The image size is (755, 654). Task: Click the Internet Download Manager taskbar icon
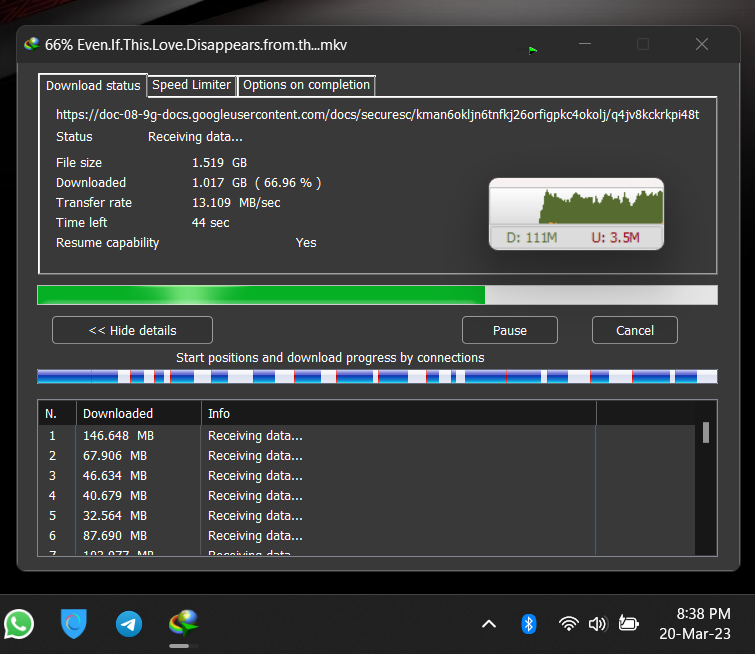coord(183,624)
